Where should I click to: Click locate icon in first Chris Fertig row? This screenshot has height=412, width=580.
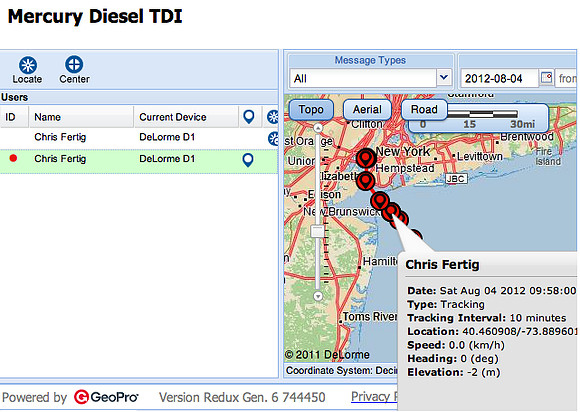point(273,138)
